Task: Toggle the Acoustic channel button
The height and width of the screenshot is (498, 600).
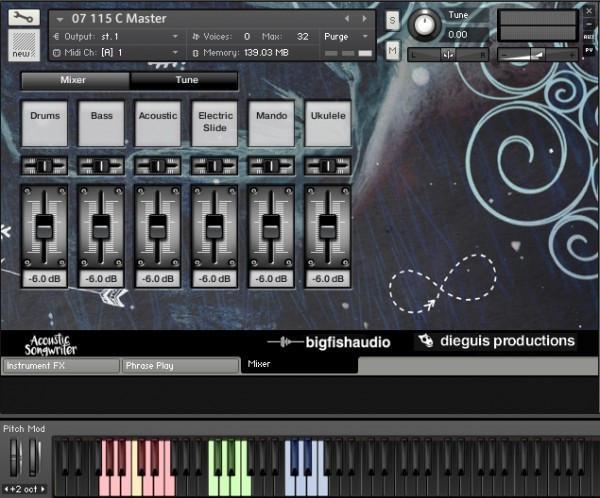Action: point(158,123)
